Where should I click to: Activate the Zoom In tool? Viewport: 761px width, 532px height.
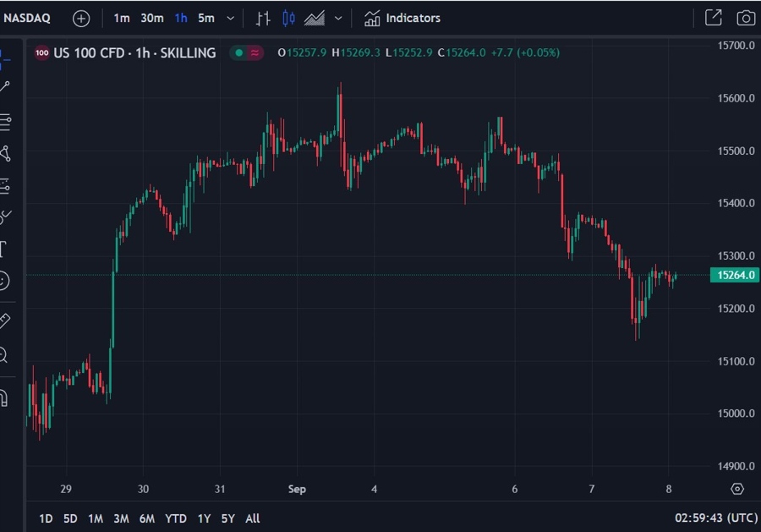(x=3, y=355)
